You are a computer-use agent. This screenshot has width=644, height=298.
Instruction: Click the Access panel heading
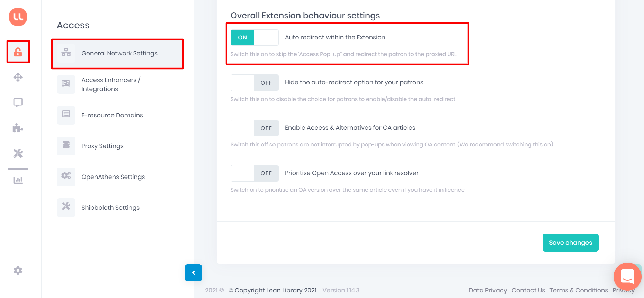tap(73, 25)
